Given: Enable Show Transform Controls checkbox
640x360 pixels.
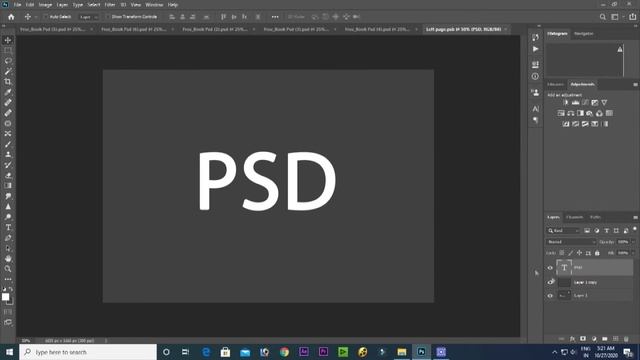Looking at the screenshot, I should click(108, 17).
